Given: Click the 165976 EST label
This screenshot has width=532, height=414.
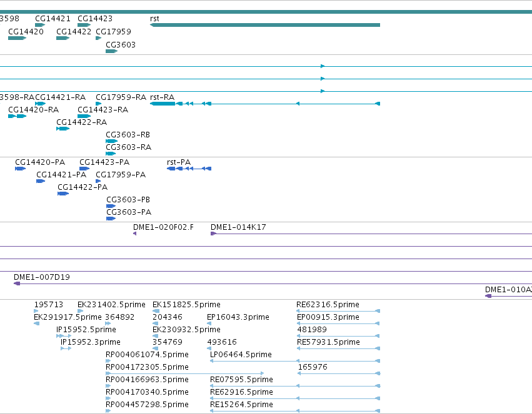Looking at the screenshot, I should 313,367.
